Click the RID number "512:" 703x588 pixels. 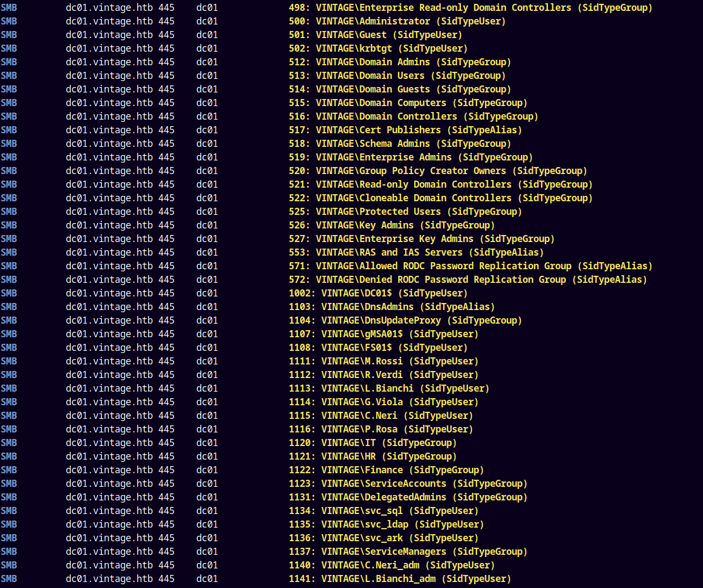[300, 62]
